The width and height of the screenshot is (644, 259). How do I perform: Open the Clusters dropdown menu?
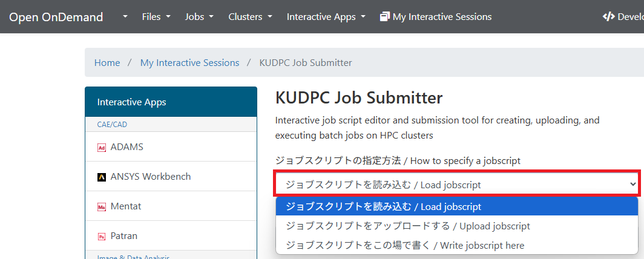coord(250,17)
